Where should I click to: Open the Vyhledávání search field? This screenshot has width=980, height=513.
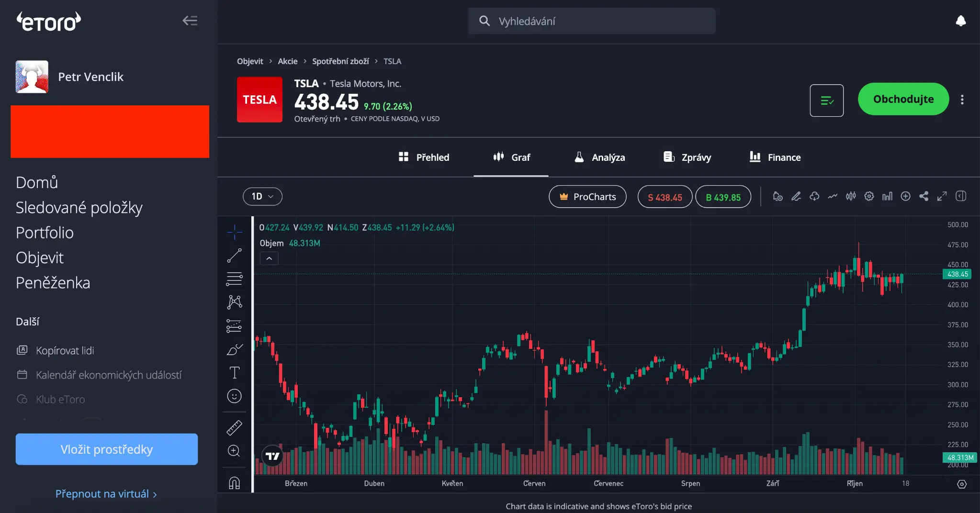(591, 21)
